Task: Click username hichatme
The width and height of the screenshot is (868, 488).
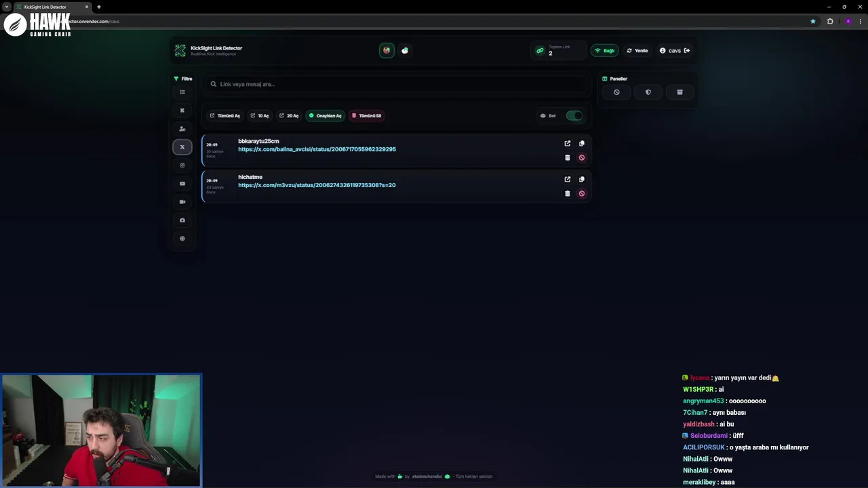Action: [250, 177]
